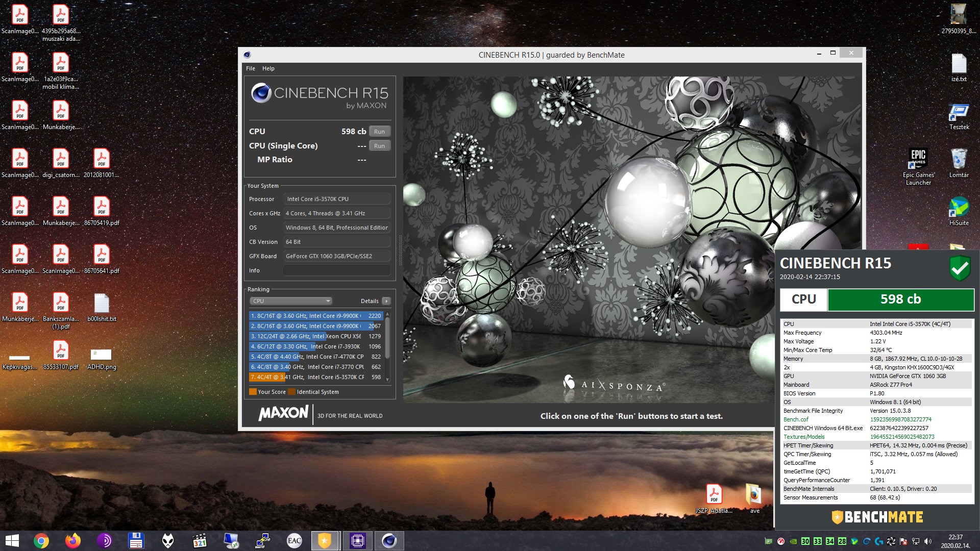Open the Help menu in Cinebench

pyautogui.click(x=268, y=68)
